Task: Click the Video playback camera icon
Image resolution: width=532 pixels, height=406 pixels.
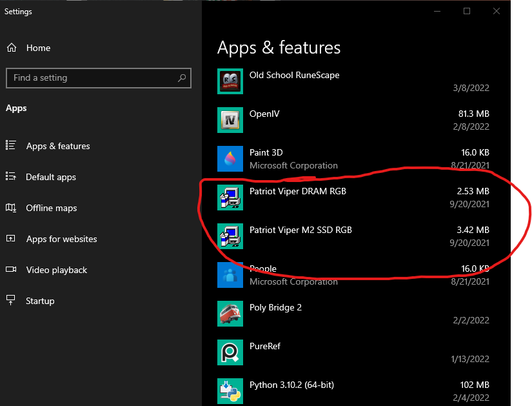Action: point(11,269)
